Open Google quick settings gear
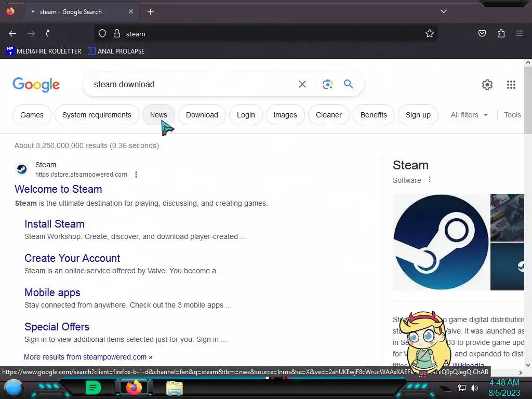The image size is (532, 399). click(487, 85)
